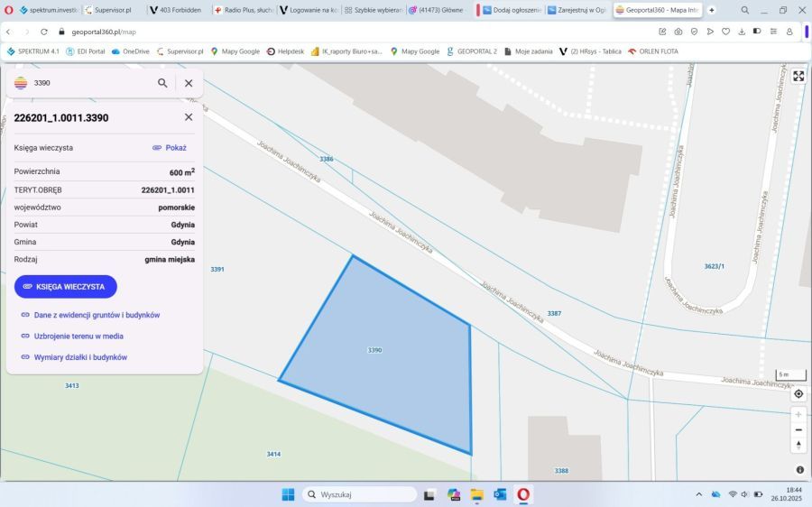This screenshot has height=507, width=812.
Task: Open Opera easy setup menu icon
Action: point(773,32)
